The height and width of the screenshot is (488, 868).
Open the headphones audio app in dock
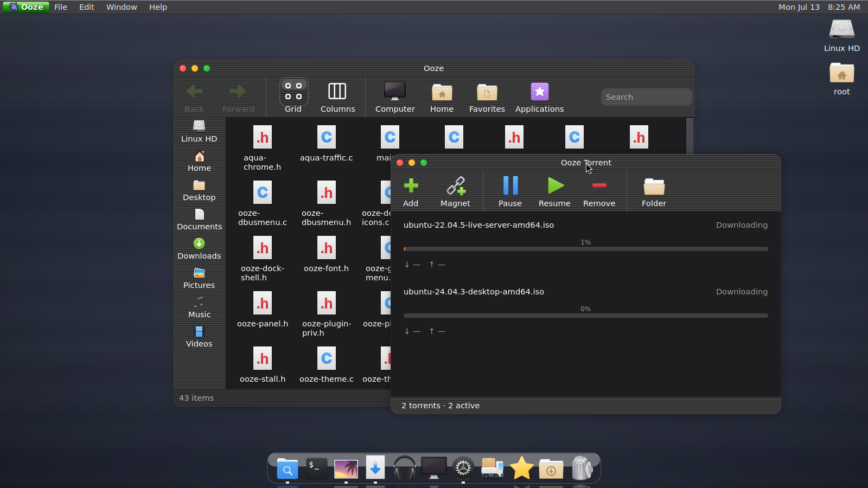coord(404,468)
